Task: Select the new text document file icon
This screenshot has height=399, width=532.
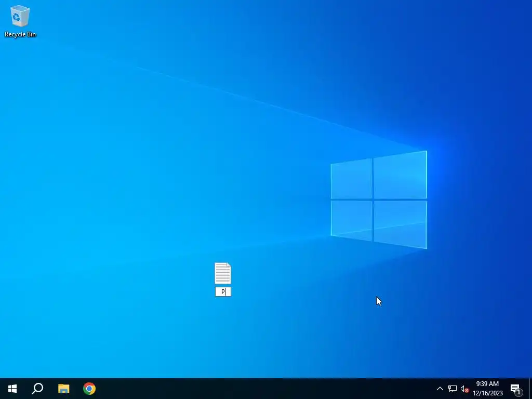Action: tap(223, 273)
